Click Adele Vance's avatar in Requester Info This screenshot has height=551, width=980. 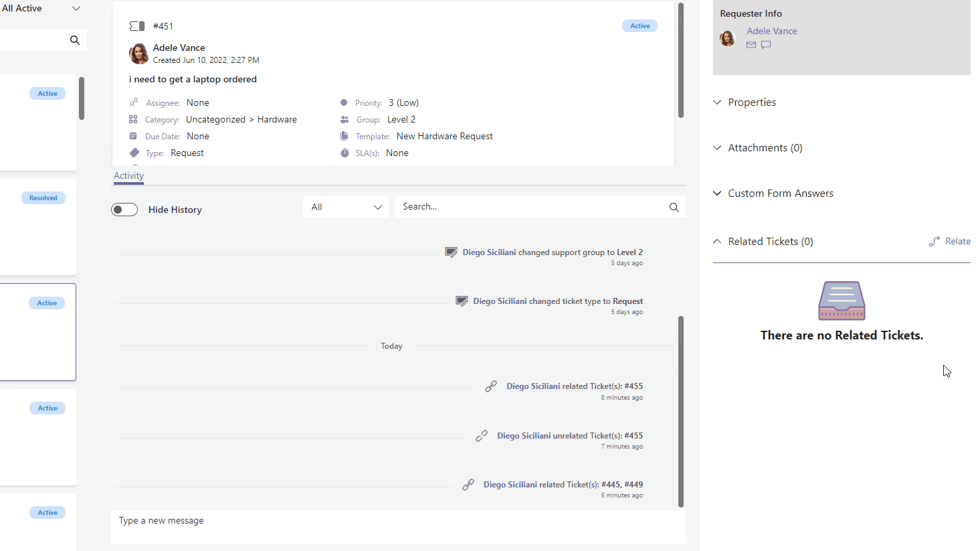pos(728,38)
